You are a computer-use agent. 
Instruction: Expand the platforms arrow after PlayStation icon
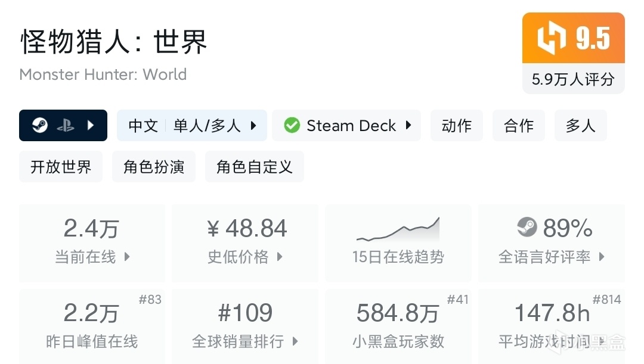[x=91, y=126]
